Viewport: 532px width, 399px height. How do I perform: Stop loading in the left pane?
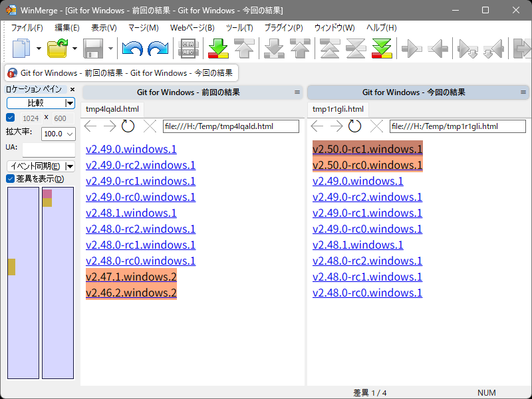tap(150, 126)
